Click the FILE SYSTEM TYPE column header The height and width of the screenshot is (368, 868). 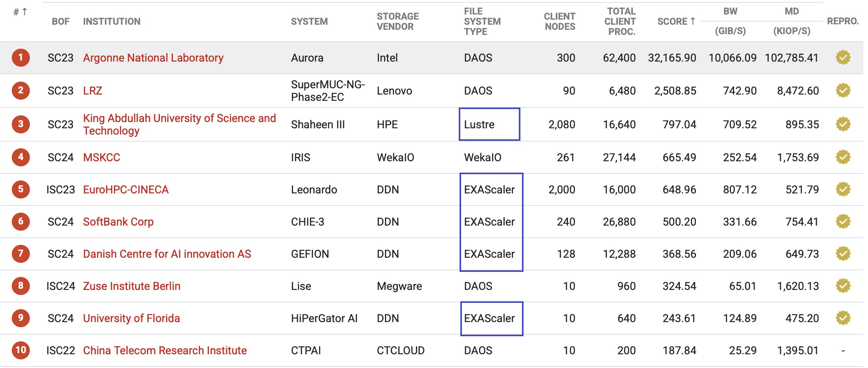[x=482, y=22]
